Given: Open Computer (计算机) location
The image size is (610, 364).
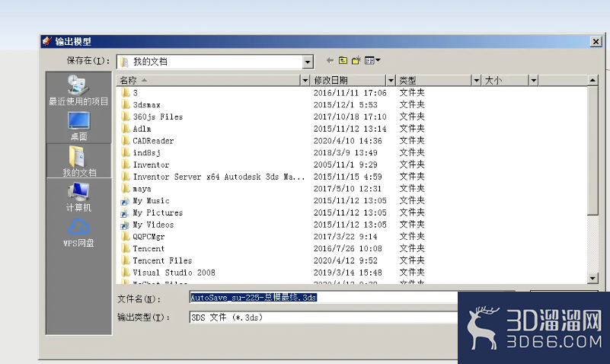Looking at the screenshot, I should [x=78, y=196].
